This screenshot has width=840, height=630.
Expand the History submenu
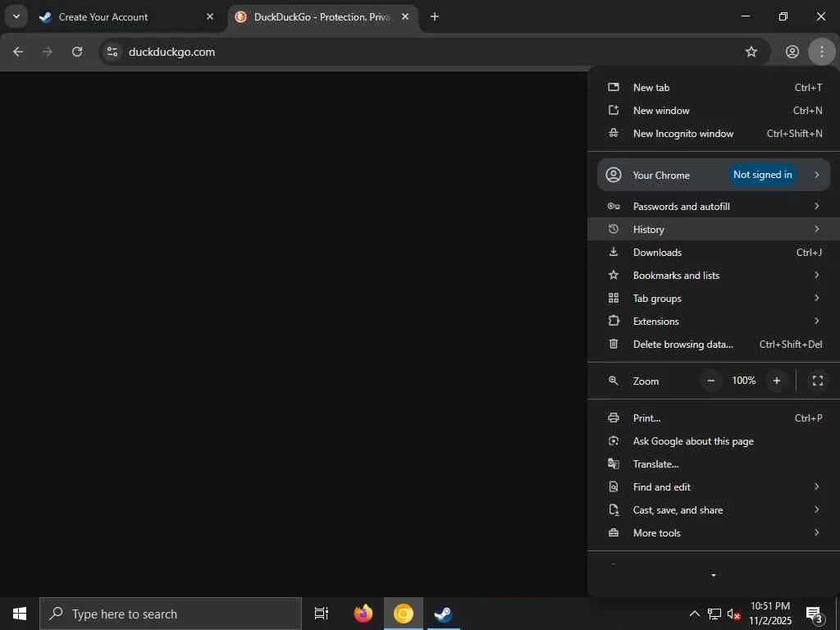tap(714, 230)
